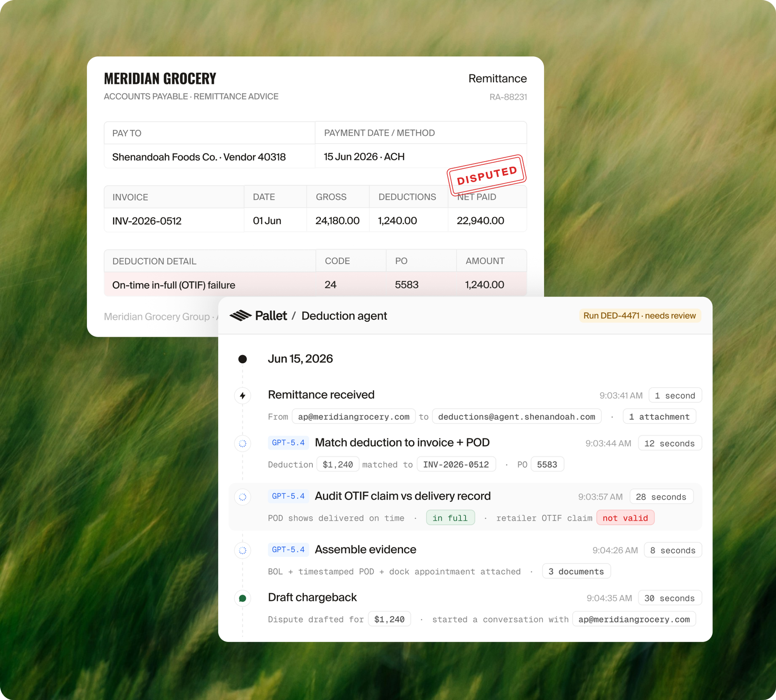Click the '28 seconds' duration badge
Image resolution: width=776 pixels, height=700 pixels.
661,496
